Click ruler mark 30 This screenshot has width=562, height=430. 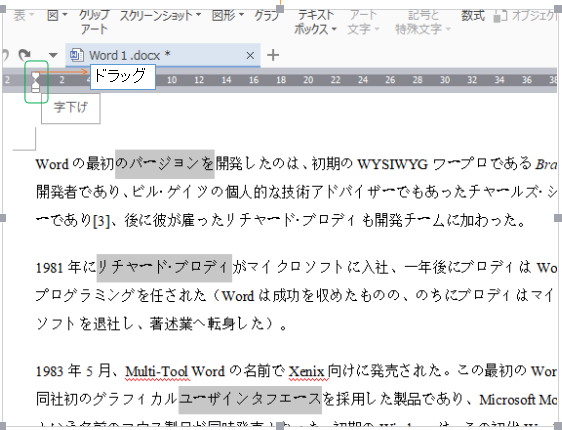click(x=445, y=80)
